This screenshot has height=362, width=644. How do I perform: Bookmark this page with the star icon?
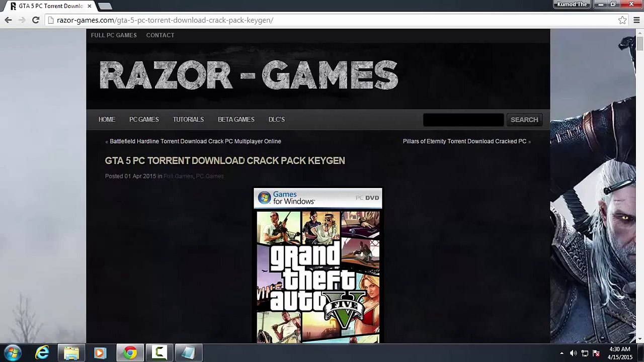[622, 20]
